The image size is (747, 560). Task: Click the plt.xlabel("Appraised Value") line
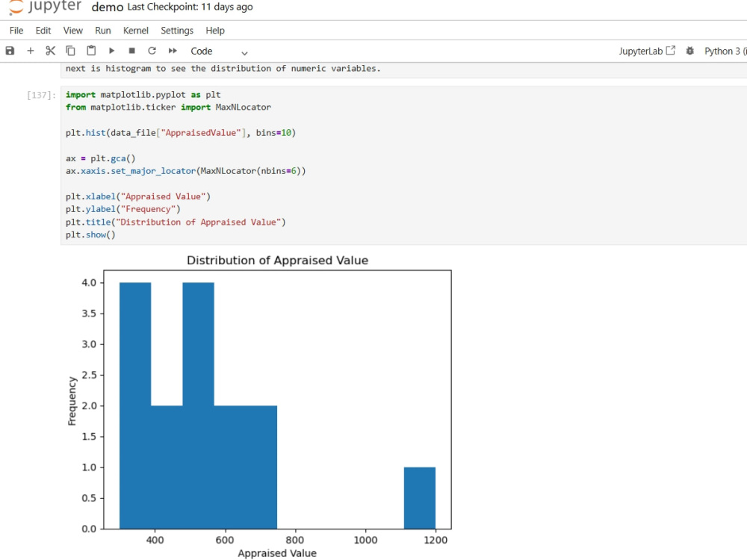137,196
